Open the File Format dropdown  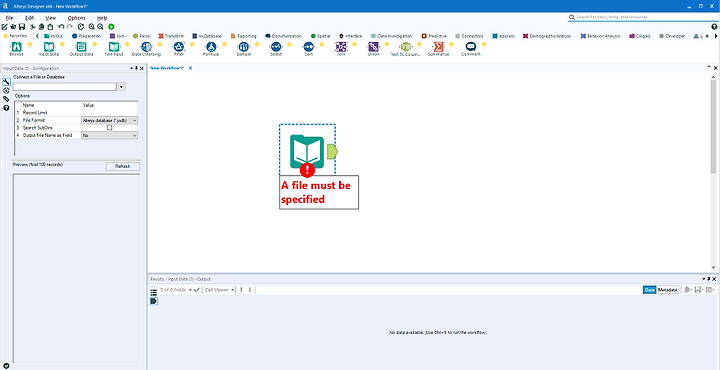(109, 120)
